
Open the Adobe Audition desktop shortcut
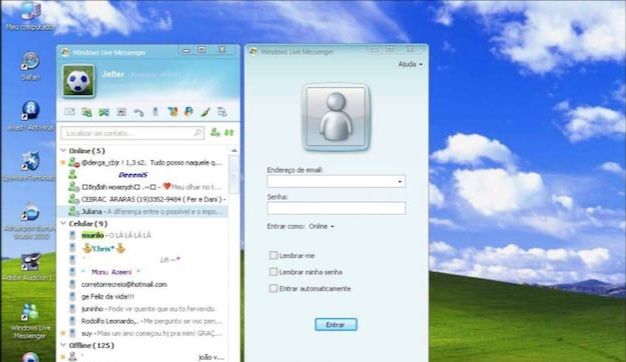pyautogui.click(x=29, y=267)
